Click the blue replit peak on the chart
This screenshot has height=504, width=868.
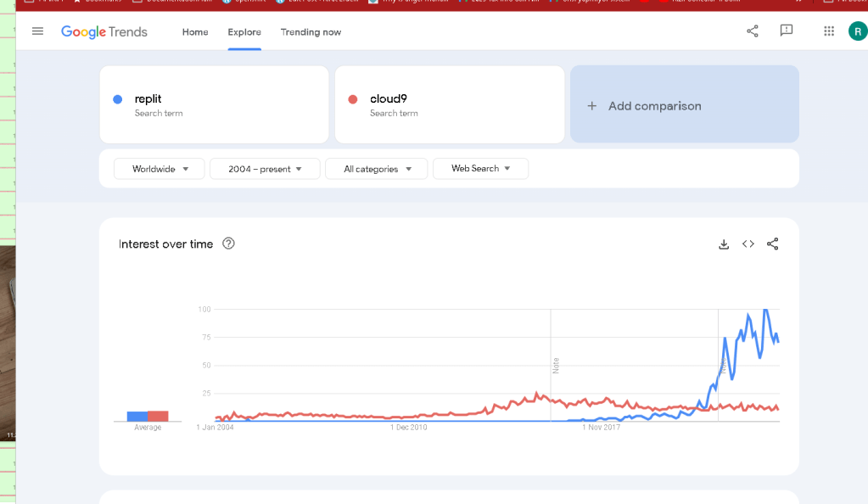[x=765, y=311]
